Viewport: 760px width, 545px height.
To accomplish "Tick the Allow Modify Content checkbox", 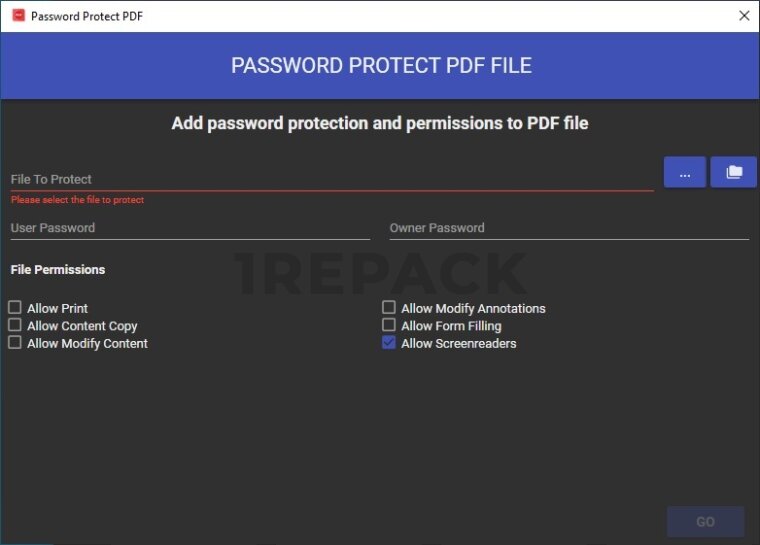I will point(15,342).
